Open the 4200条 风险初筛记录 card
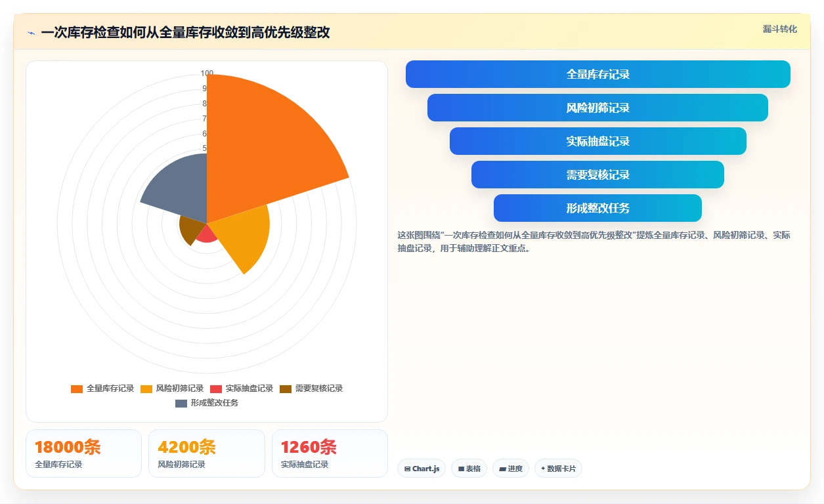Screen dimensions: 824x504 coord(207,453)
